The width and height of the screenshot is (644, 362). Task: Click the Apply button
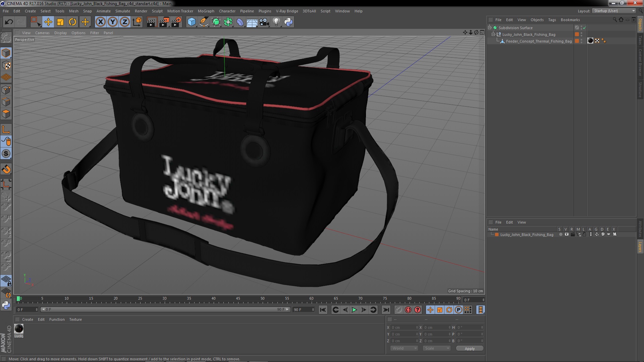pyautogui.click(x=469, y=349)
